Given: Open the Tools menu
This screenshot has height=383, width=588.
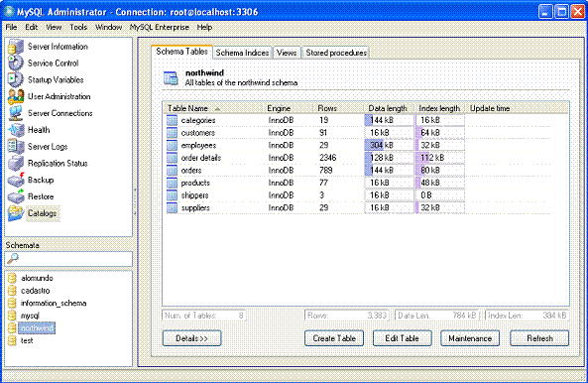Looking at the screenshot, I should click(x=78, y=27).
